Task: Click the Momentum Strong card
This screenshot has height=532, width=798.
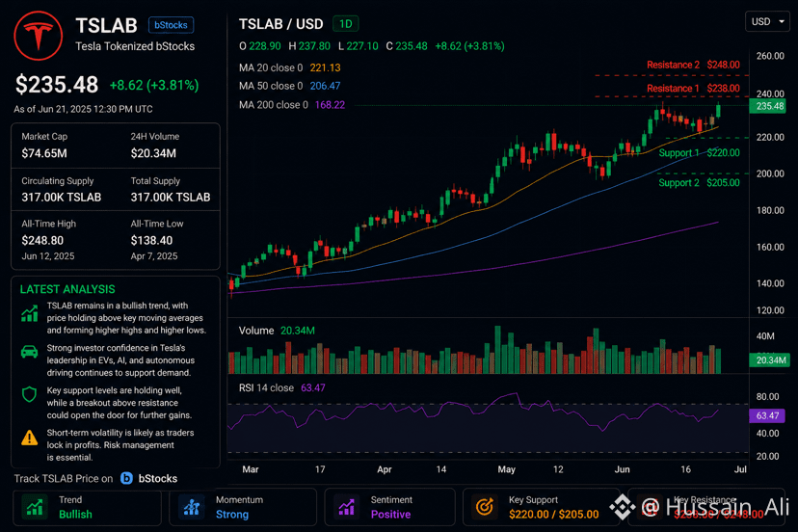Action: click(x=243, y=507)
